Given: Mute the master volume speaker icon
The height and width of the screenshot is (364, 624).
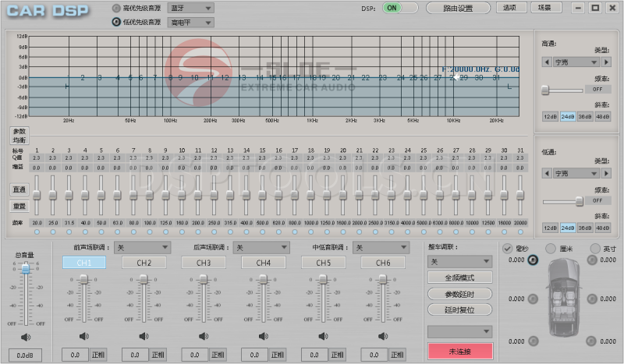Looking at the screenshot, I should (25, 337).
